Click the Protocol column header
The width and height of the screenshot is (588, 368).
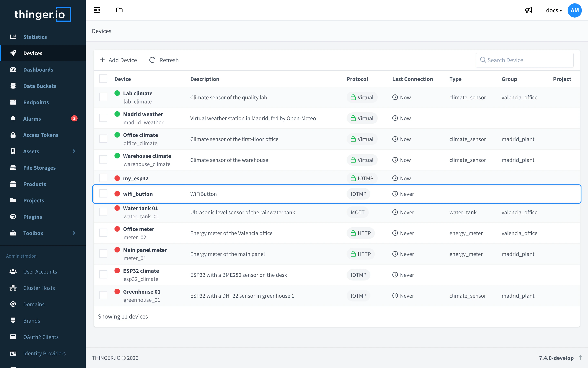357,79
